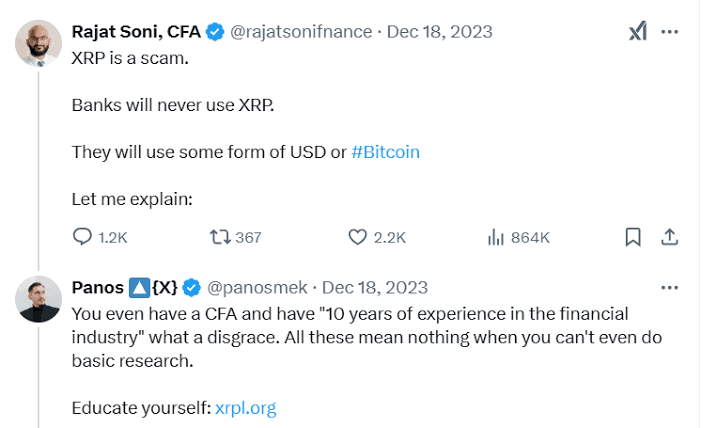Click the Panos display name
Image resolution: width=717 pixels, height=428 pixels.
coord(98,288)
